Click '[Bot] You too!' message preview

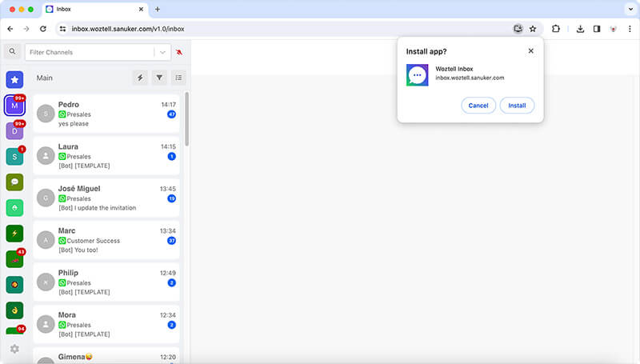pyautogui.click(x=78, y=250)
